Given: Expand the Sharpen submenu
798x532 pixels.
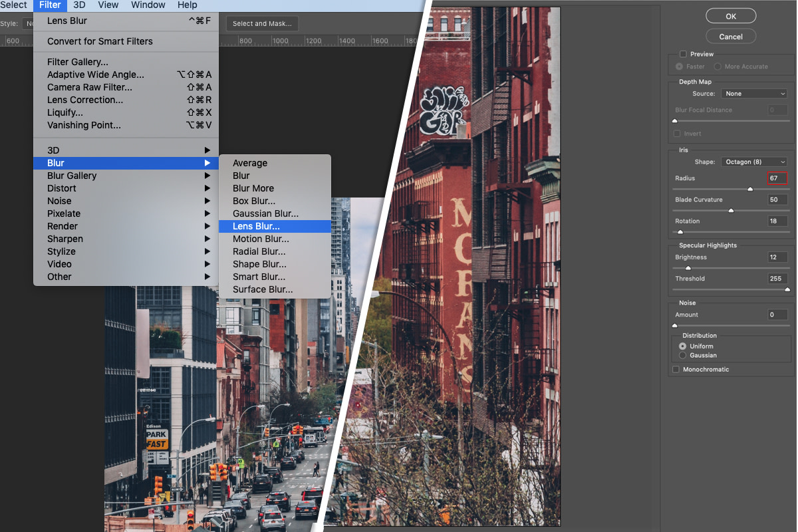Looking at the screenshot, I should click(x=126, y=239).
